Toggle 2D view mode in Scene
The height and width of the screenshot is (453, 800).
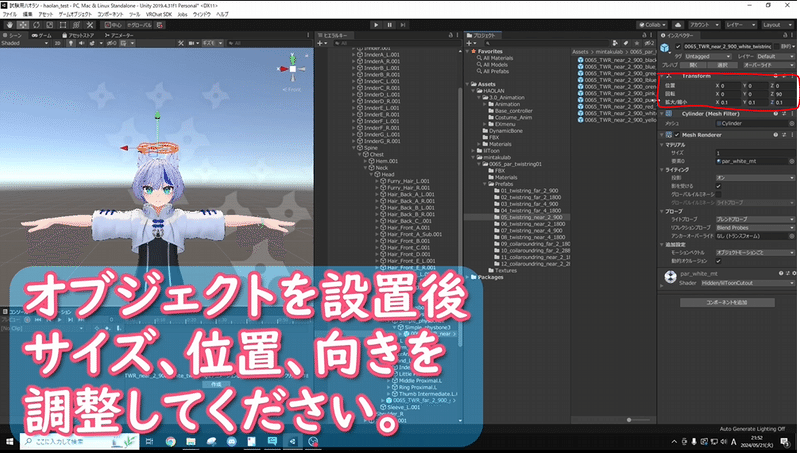(x=58, y=43)
